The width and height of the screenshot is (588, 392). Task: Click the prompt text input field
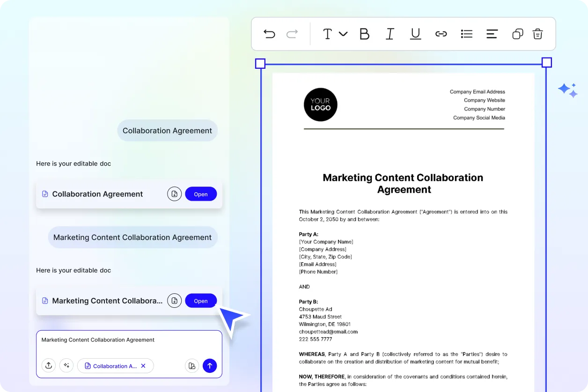[129, 344]
